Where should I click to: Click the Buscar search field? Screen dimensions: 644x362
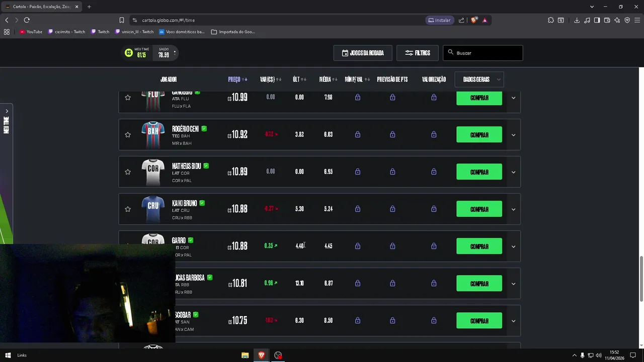[x=483, y=53]
